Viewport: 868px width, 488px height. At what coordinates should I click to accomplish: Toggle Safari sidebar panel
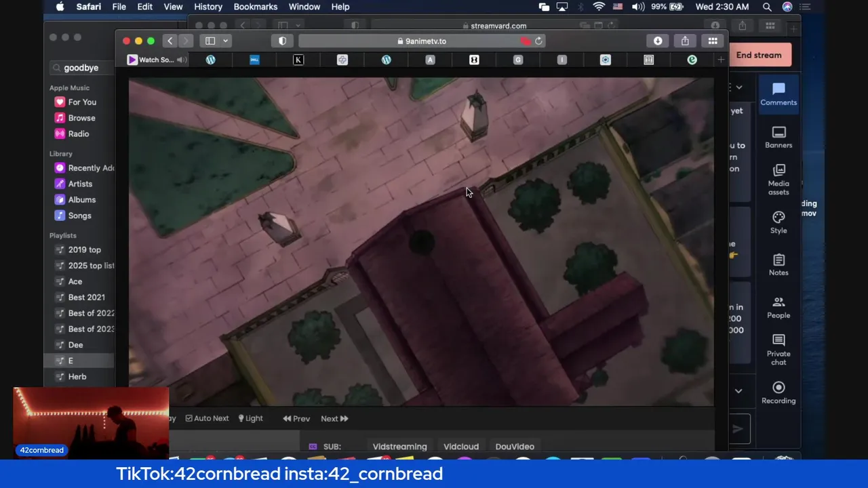(x=210, y=41)
